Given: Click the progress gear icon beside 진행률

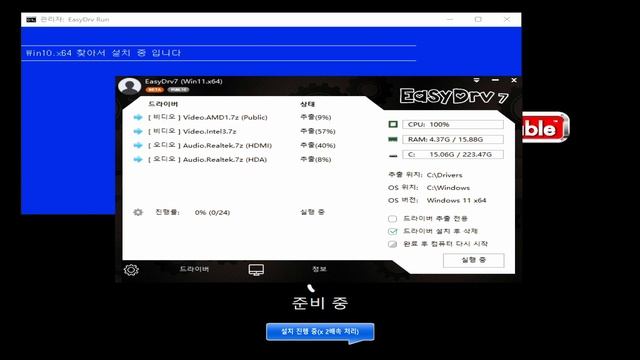Looking at the screenshot, I should tap(138, 212).
